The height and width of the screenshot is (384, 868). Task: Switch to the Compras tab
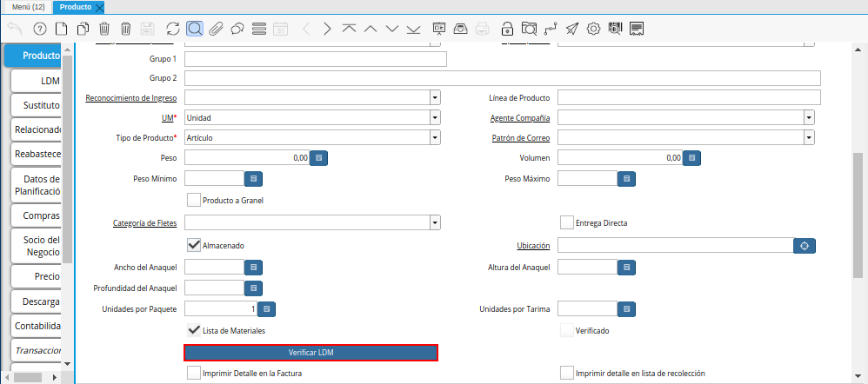pos(41,215)
